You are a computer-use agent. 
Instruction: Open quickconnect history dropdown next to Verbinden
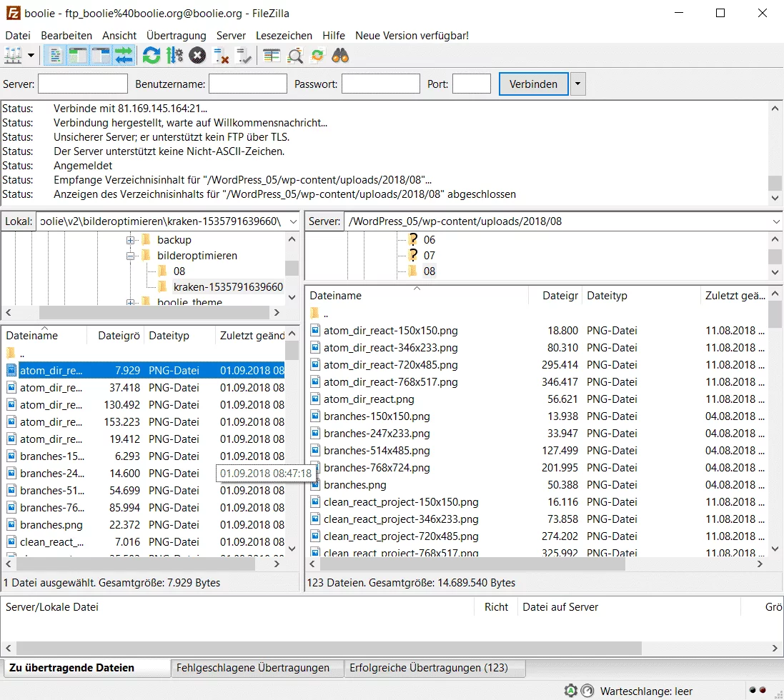tap(578, 84)
